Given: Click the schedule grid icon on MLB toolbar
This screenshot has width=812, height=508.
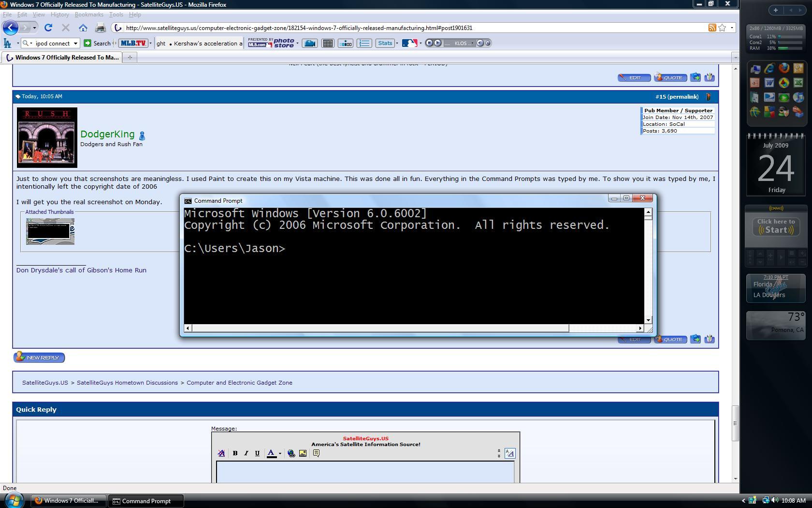Looking at the screenshot, I should click(x=328, y=43).
